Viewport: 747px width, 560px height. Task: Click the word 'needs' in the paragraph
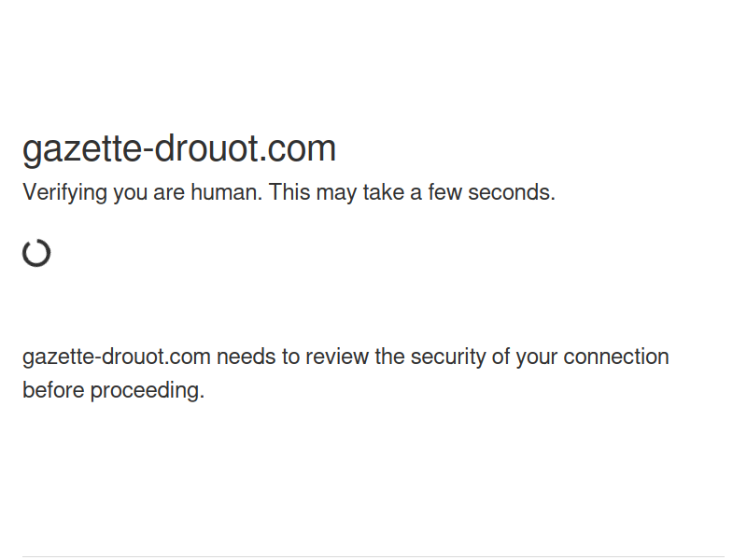pyautogui.click(x=246, y=357)
